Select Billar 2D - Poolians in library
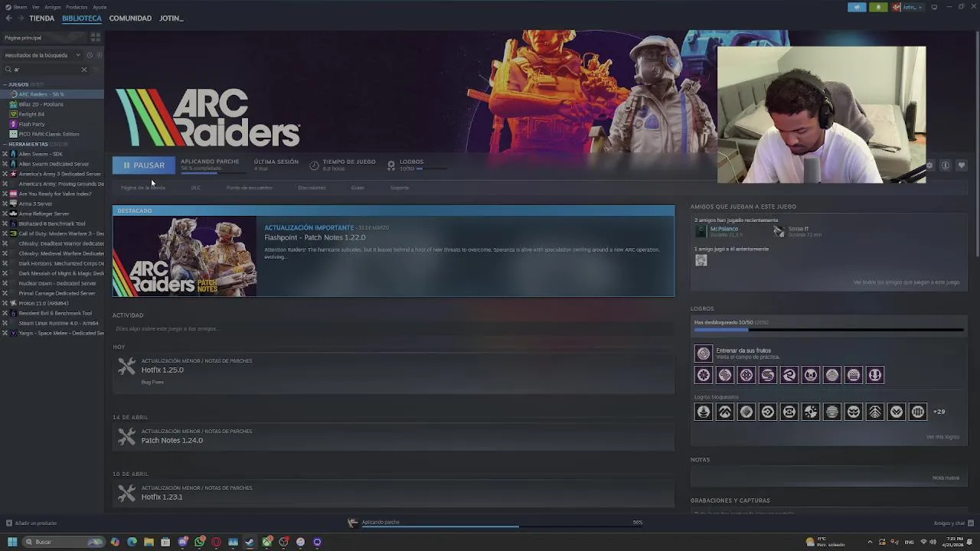Image resolution: width=980 pixels, height=551 pixels. click(x=52, y=104)
